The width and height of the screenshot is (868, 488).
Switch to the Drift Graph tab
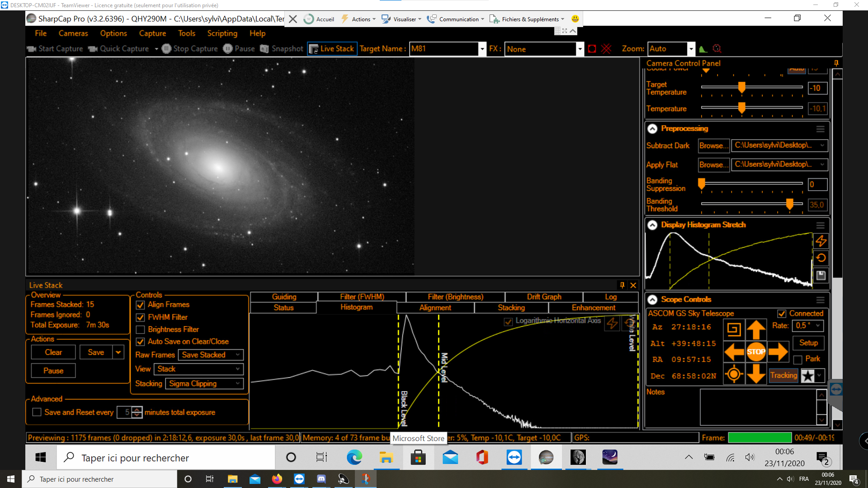click(x=544, y=297)
